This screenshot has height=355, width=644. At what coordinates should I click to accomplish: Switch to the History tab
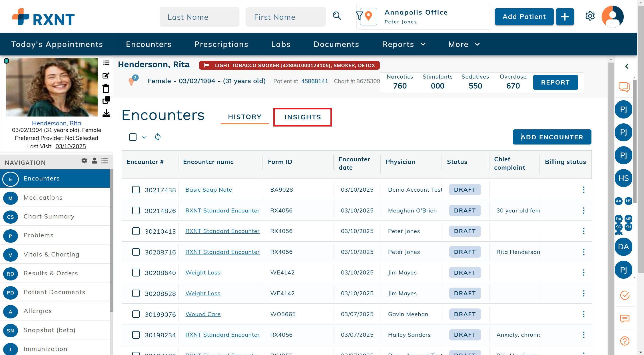[x=245, y=117]
